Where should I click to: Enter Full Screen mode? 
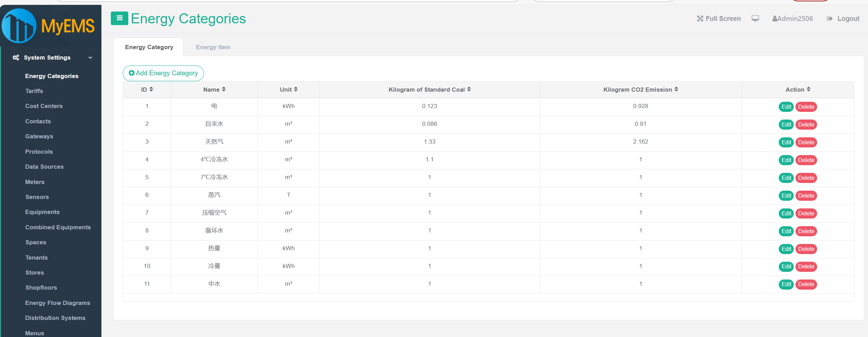(718, 18)
